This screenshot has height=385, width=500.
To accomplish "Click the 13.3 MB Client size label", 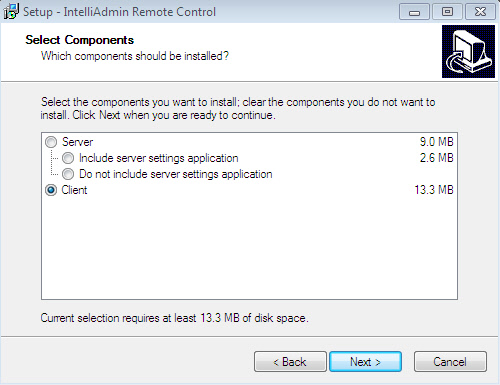I will tap(434, 190).
